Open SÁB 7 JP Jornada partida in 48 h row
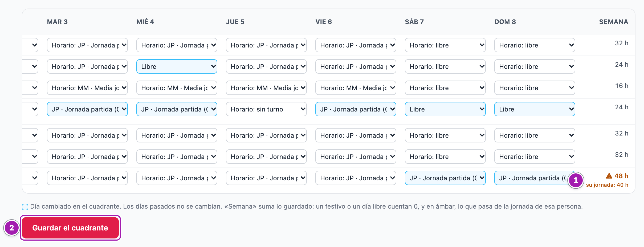 pos(445,178)
